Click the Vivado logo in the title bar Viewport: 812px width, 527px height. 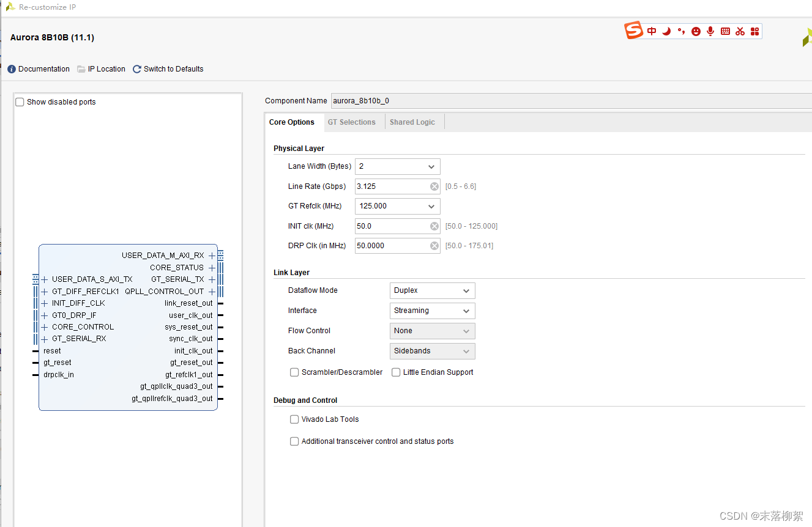pyautogui.click(x=10, y=7)
